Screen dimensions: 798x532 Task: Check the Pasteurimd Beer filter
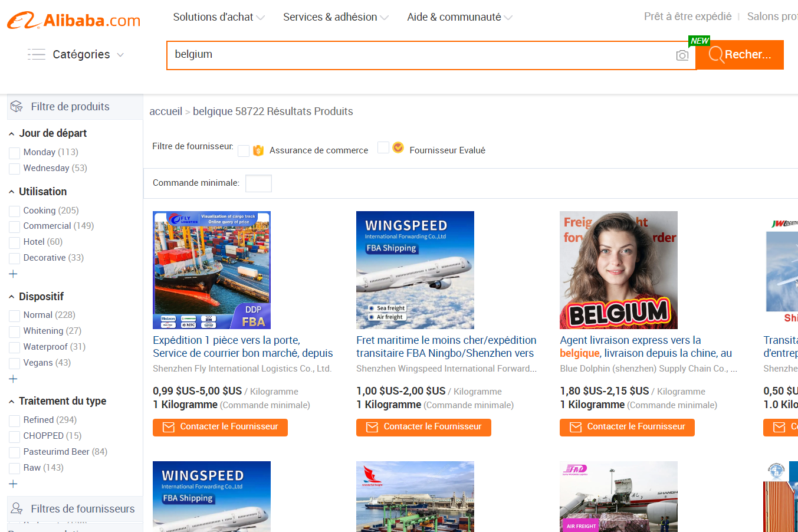15,452
